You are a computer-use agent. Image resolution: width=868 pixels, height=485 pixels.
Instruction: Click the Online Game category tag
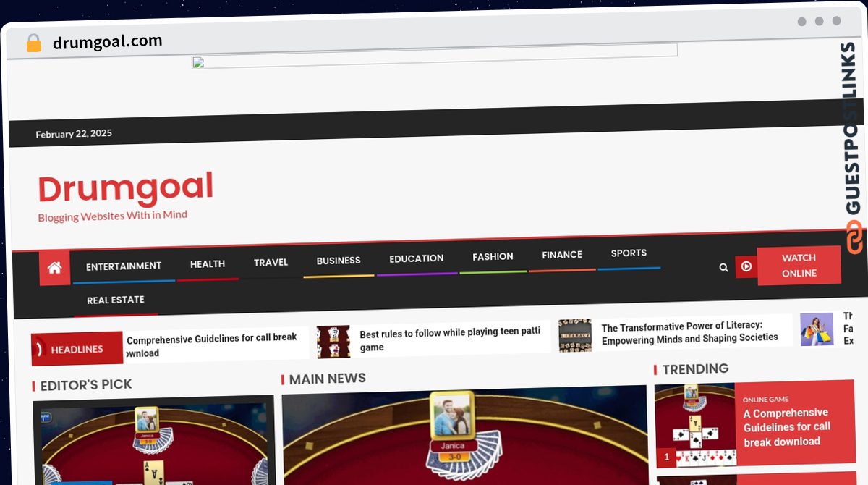coord(765,399)
